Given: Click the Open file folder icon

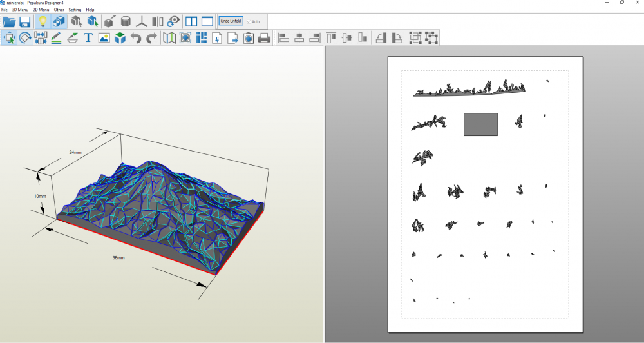Looking at the screenshot, I should point(9,22).
